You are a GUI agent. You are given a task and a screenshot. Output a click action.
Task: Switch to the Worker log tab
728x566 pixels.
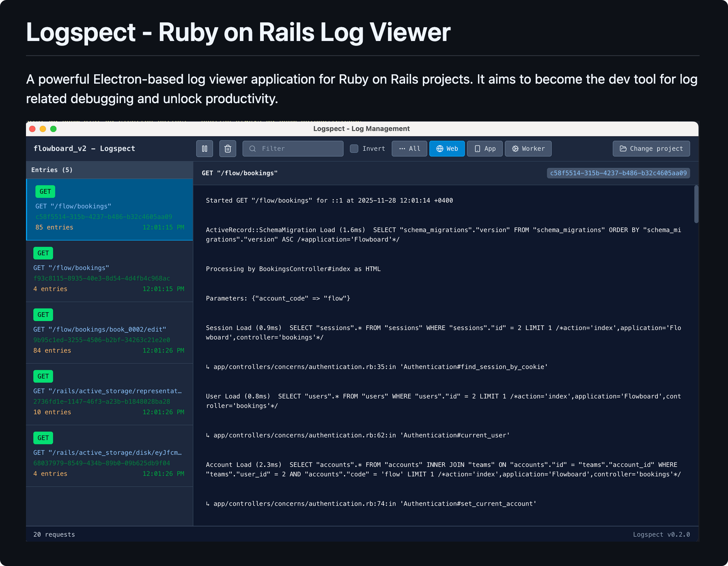pos(528,149)
